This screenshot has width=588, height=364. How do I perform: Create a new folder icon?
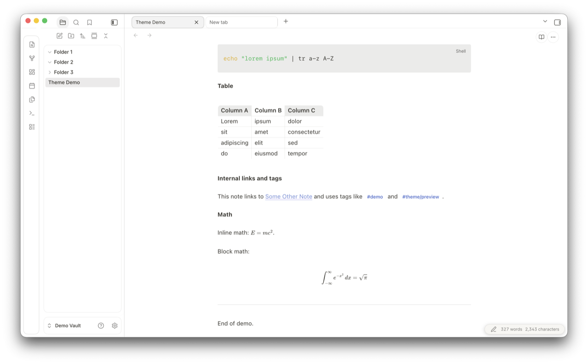71,36
